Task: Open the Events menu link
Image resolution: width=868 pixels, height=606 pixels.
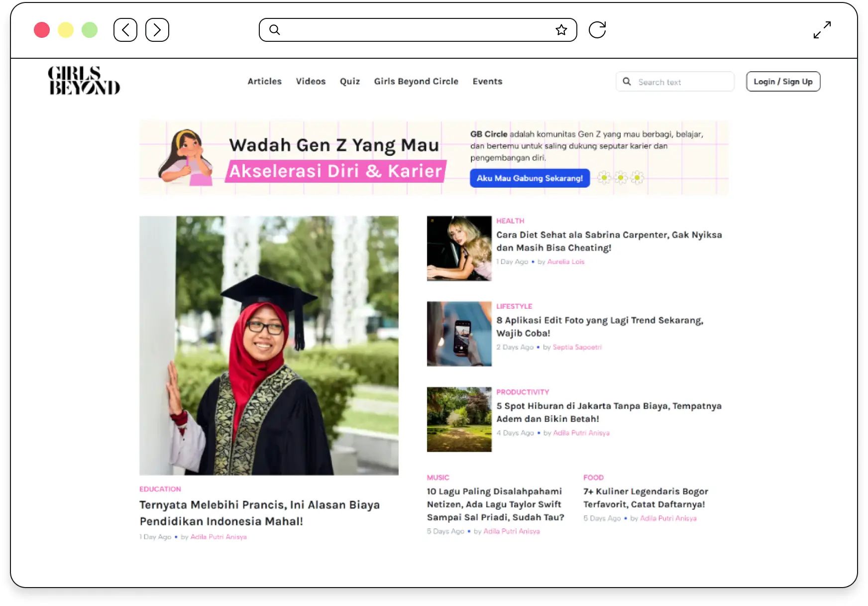Action: (487, 81)
